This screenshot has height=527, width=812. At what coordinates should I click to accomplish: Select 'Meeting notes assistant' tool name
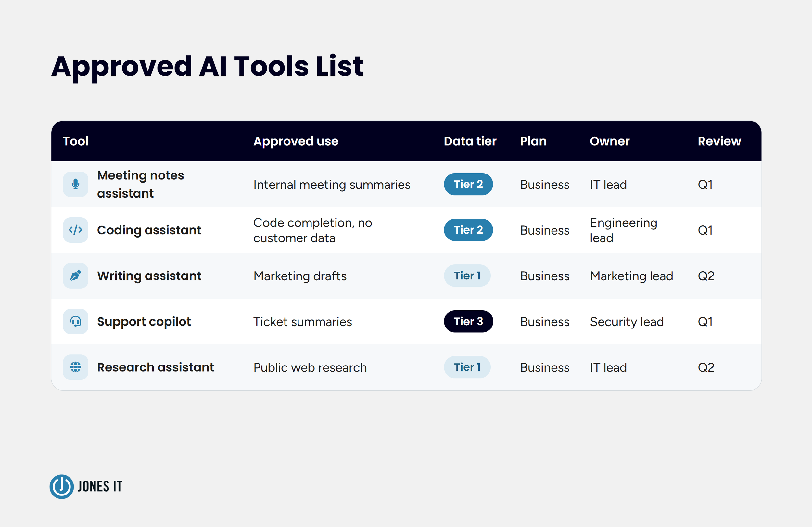[x=141, y=184]
